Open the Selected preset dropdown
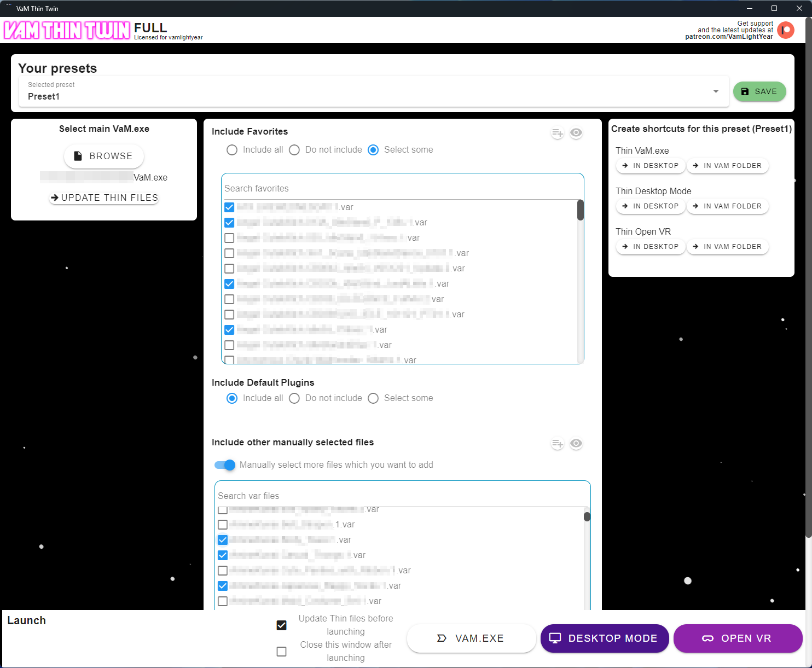This screenshot has width=812, height=668. (x=374, y=91)
